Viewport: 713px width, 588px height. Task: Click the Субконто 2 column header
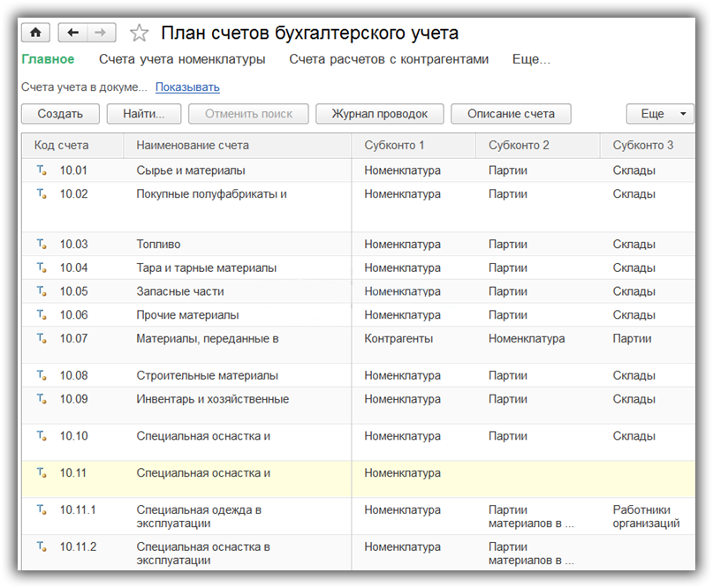pos(537,146)
